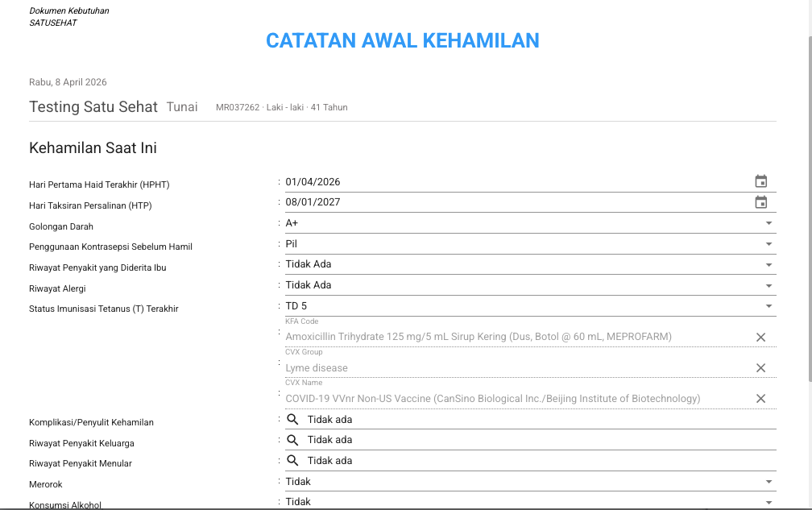Click search icon for Komplikasi/Penyulit Kehamilan
This screenshot has width=812, height=510.
point(292,419)
